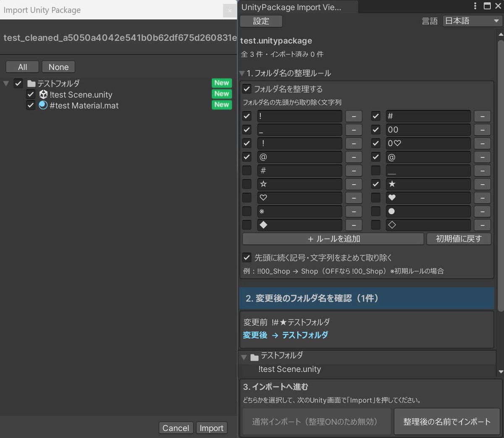Click the 設定 settings button

(261, 21)
